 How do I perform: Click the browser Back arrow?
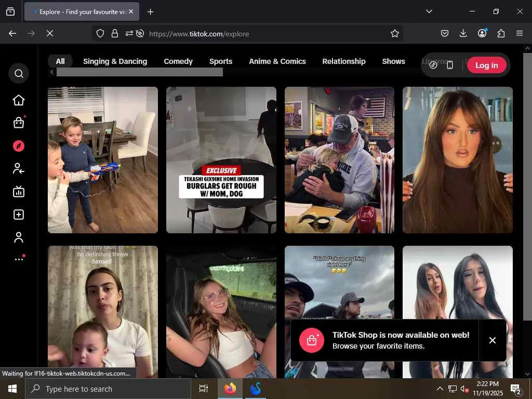12,34
